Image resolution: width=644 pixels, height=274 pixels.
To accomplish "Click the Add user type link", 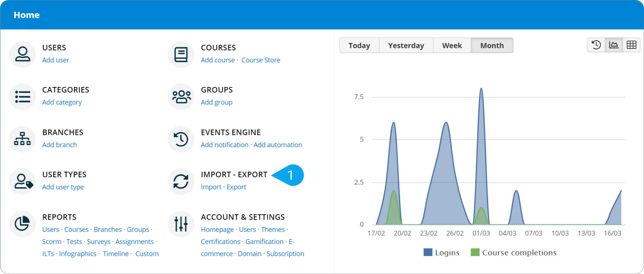I will 63,187.
